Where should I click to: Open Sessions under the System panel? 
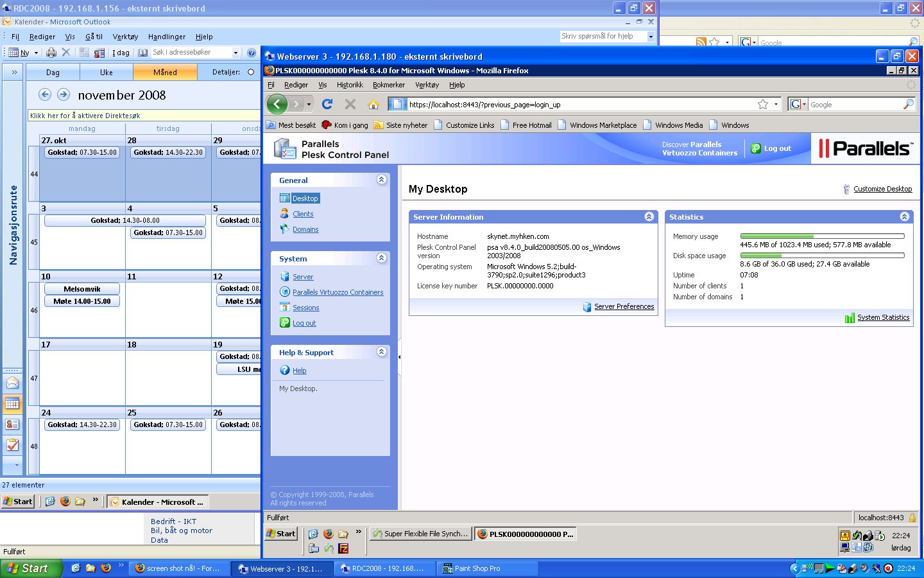(x=305, y=308)
